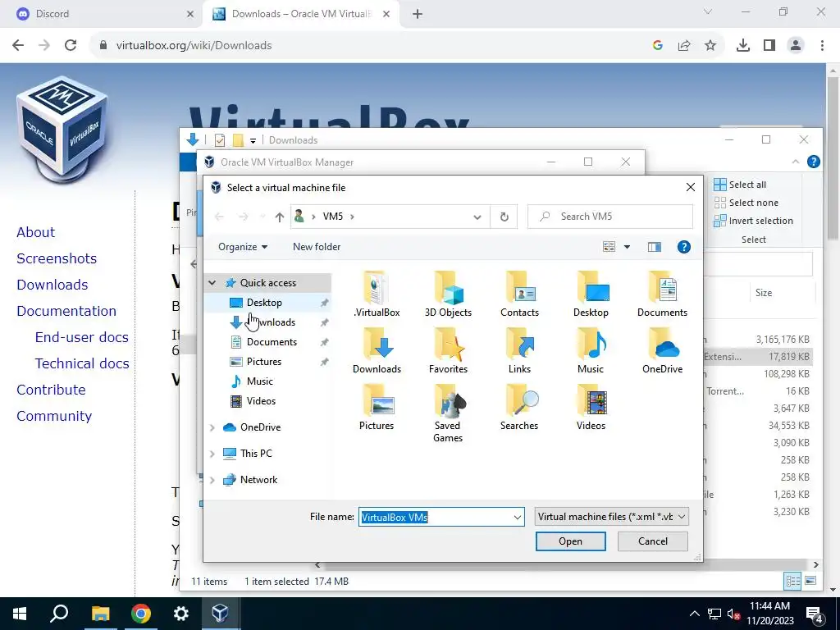840x630 pixels.
Task: Open the File name history dropdown arrow
Action: (517, 517)
